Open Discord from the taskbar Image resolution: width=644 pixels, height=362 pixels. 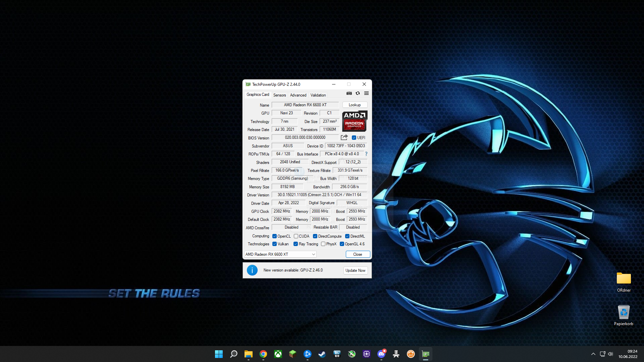click(x=381, y=354)
